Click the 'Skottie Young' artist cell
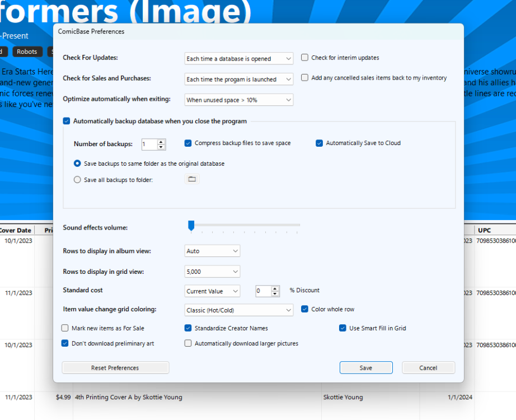 point(343,397)
